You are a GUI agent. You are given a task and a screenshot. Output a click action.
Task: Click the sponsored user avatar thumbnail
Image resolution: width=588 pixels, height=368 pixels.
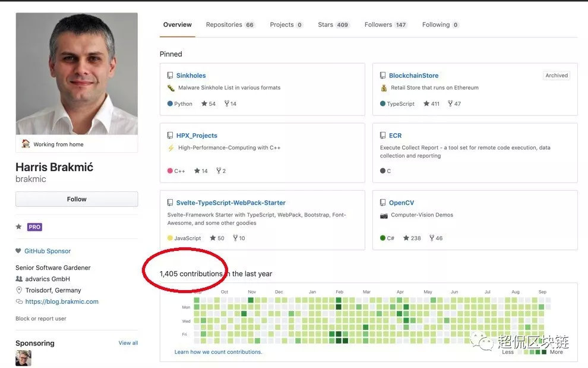(x=23, y=358)
